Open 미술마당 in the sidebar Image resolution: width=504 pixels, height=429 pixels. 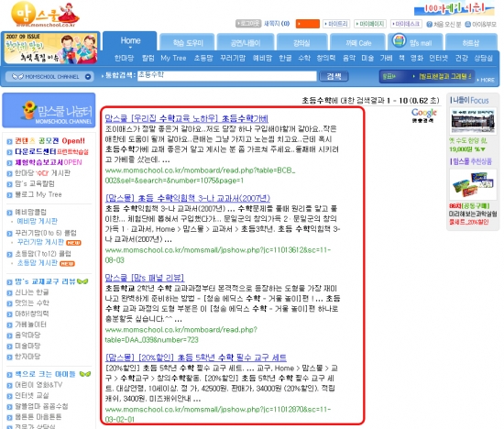(27, 346)
